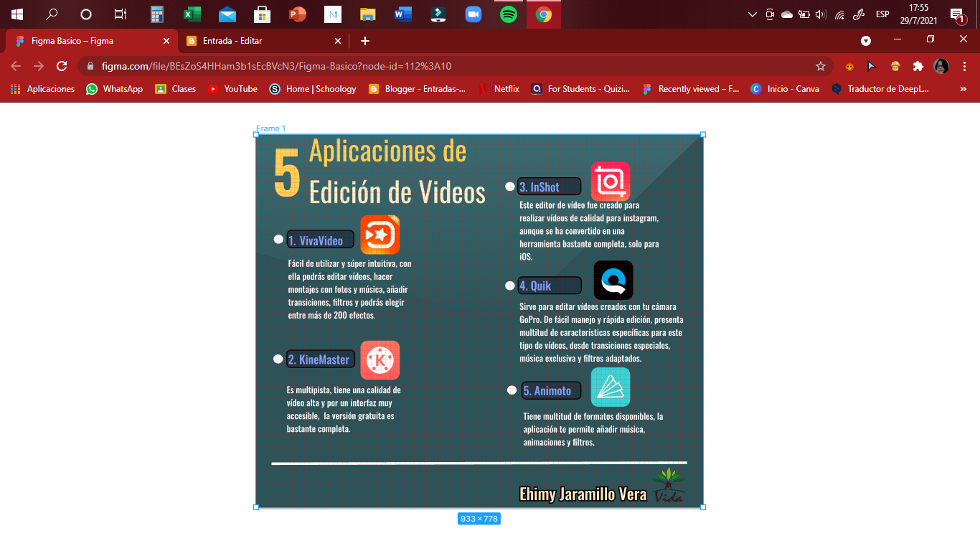This screenshot has width=980, height=551.
Task: Select the VivaVideo app icon
Action: (380, 235)
